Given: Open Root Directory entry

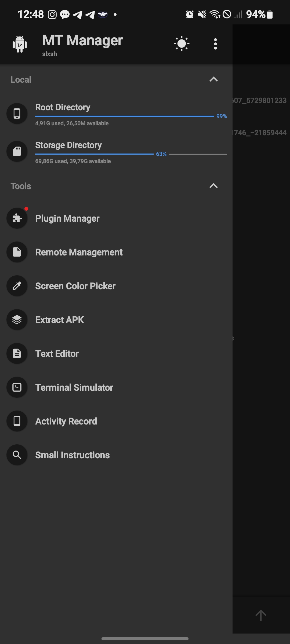Looking at the screenshot, I should pyautogui.click(x=116, y=114).
